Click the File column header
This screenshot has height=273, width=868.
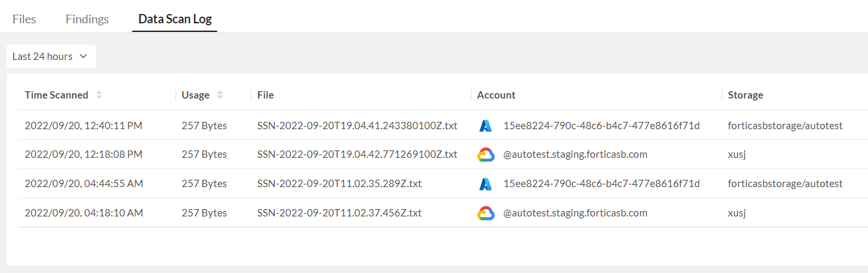(x=266, y=95)
